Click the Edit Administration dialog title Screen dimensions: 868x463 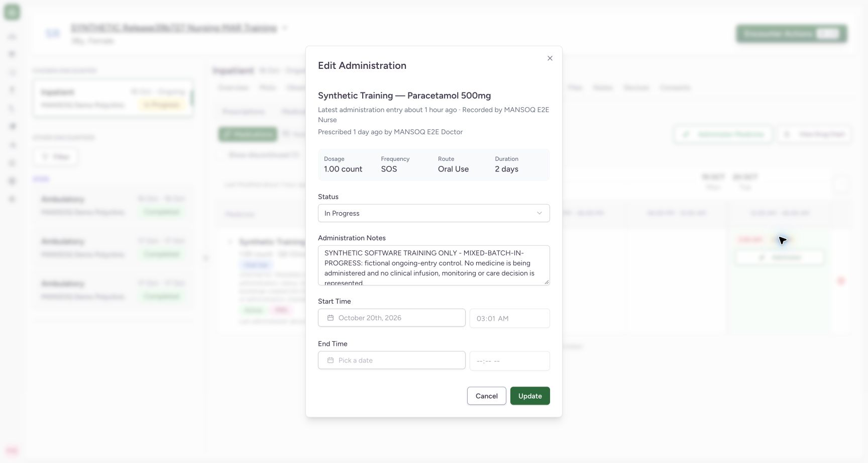point(362,65)
